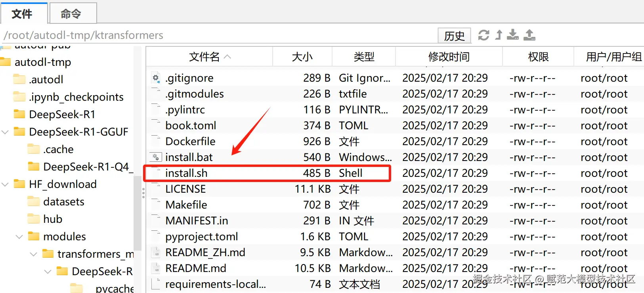Image resolution: width=644 pixels, height=293 pixels.
Task: Click the hub folder icon
Action: click(x=34, y=219)
